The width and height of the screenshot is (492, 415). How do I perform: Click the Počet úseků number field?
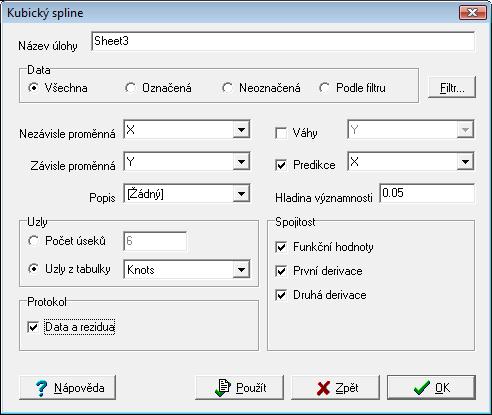tap(155, 241)
